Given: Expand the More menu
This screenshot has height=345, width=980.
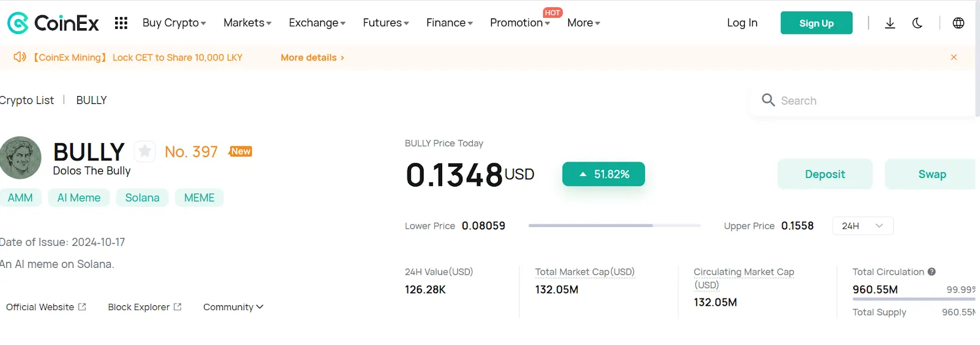Looking at the screenshot, I should coord(584,23).
